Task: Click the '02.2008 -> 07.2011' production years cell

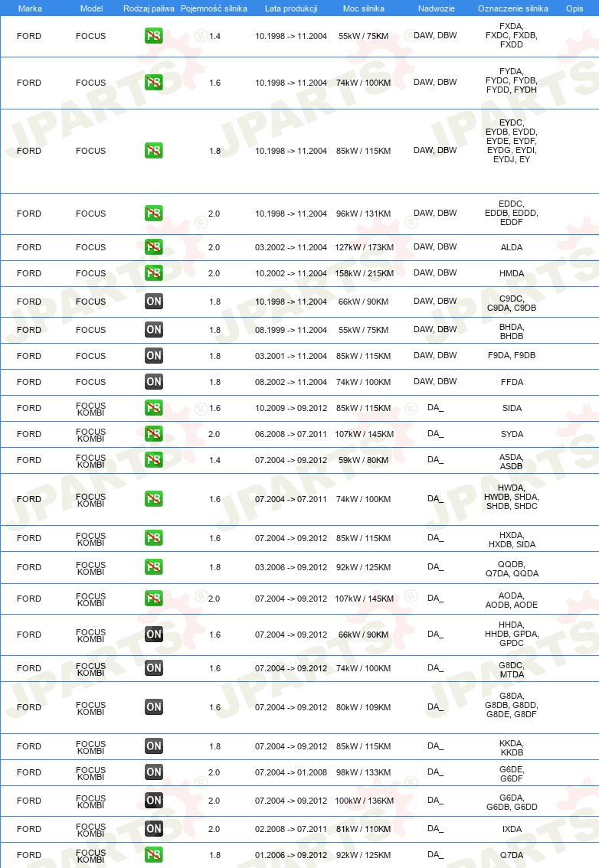Action: click(x=291, y=829)
